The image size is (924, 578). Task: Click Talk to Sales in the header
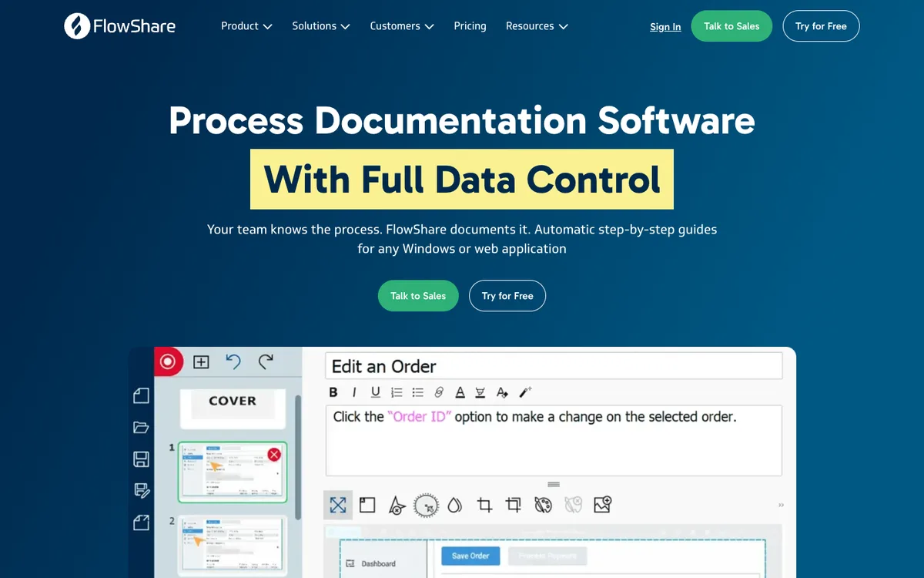[x=731, y=26]
